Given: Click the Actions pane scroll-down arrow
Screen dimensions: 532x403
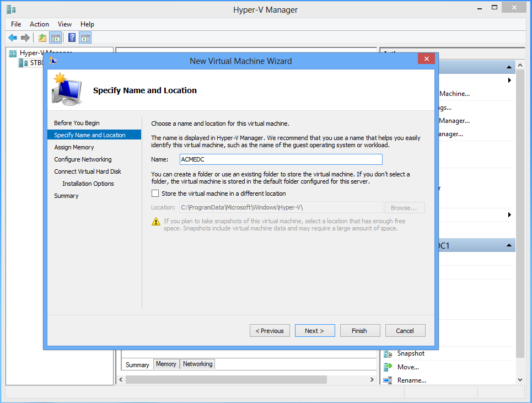Looking at the screenshot, I should [520, 380].
